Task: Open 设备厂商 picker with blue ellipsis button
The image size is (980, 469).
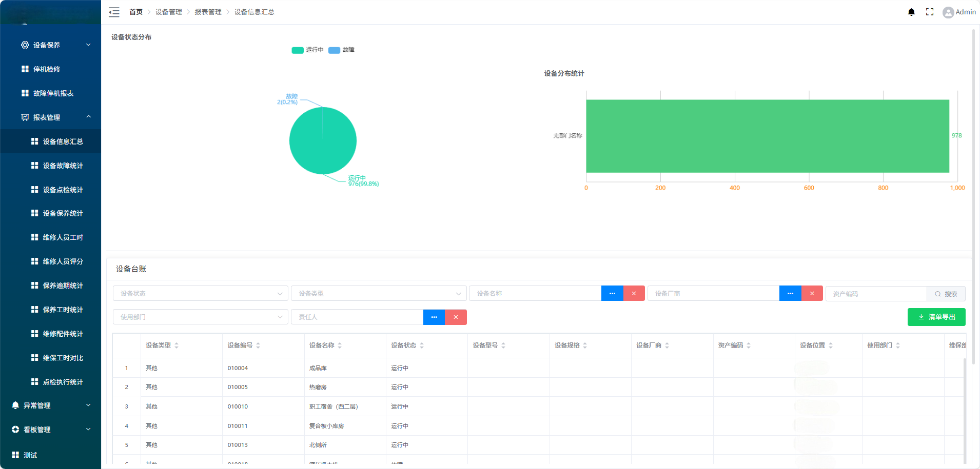Action: 790,294
